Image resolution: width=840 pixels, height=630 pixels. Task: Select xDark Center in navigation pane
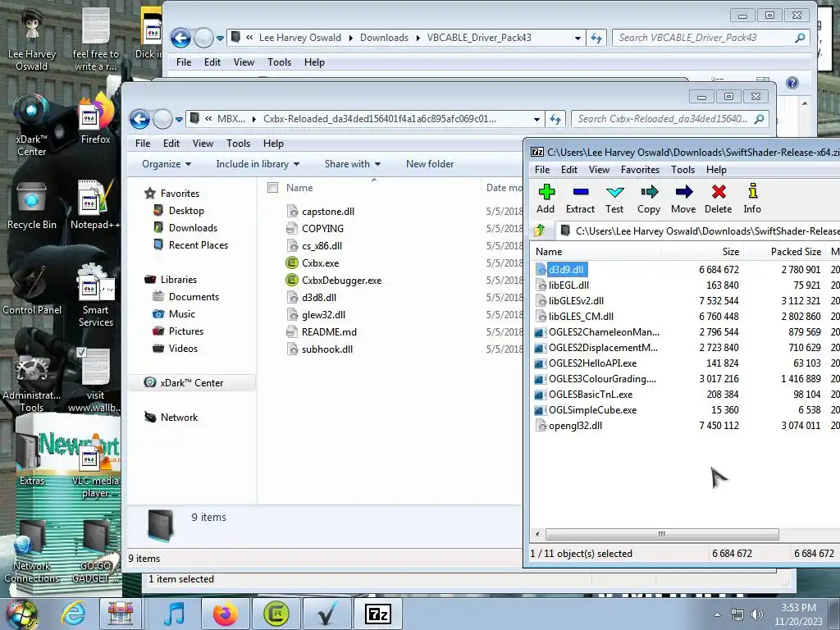coord(191,382)
